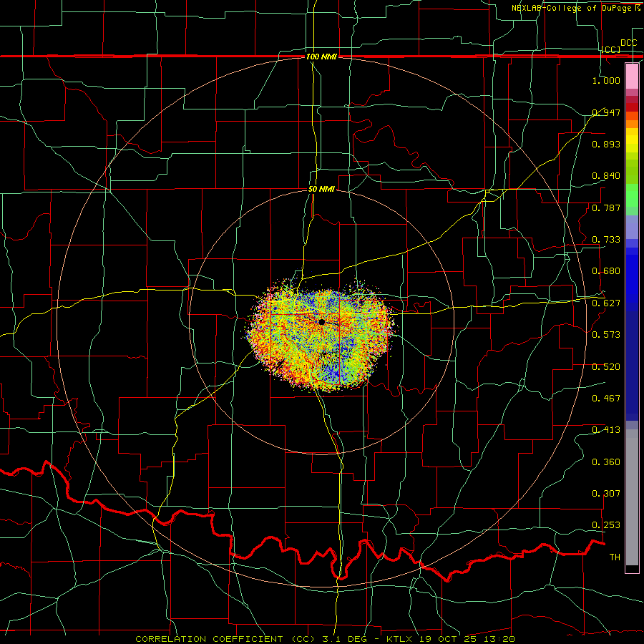Click the 0.413 legend value

pos(606,430)
